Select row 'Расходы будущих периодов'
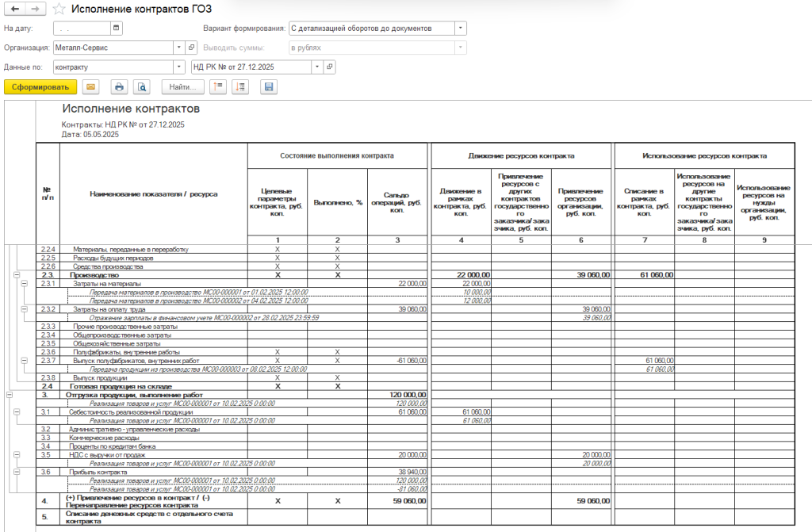The width and height of the screenshot is (812, 532). coord(113,258)
